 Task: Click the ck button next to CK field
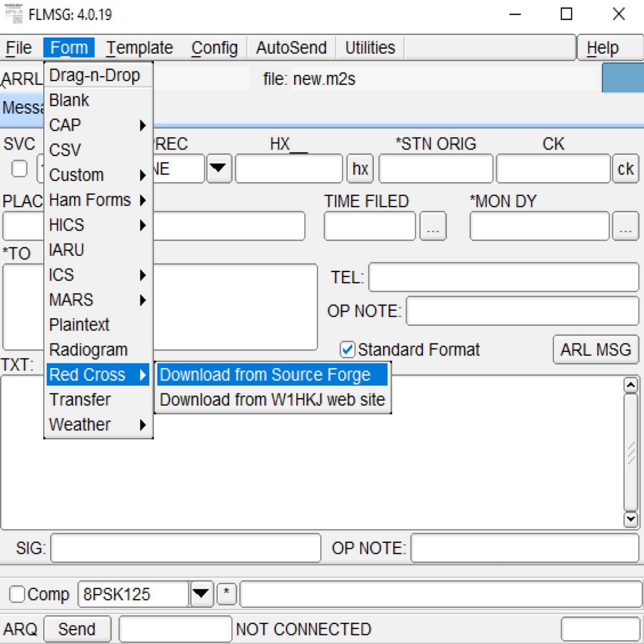click(625, 169)
